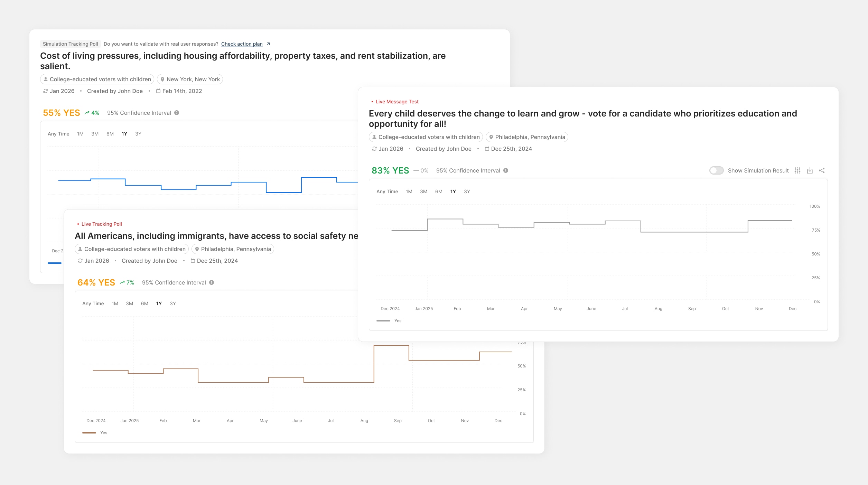Viewport: 868px width, 485px height.
Task: Open chart settings sliders icon in Live Message Test
Action: [x=797, y=170]
